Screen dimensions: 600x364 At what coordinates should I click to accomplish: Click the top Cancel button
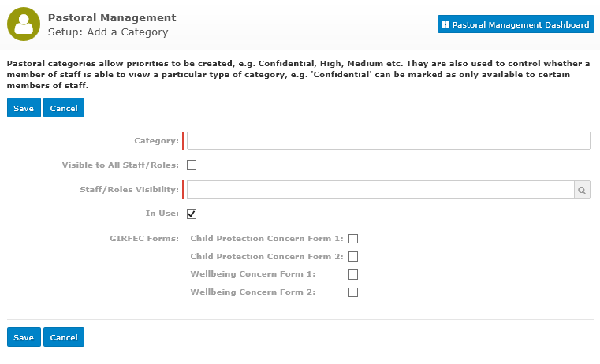[x=64, y=108]
